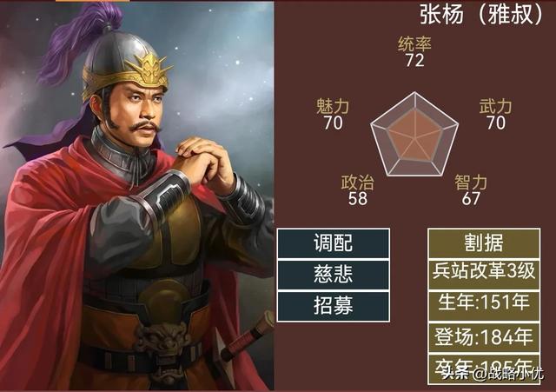Click the 智力 67 stat label
Screen dimensions: 556x392
point(471,189)
